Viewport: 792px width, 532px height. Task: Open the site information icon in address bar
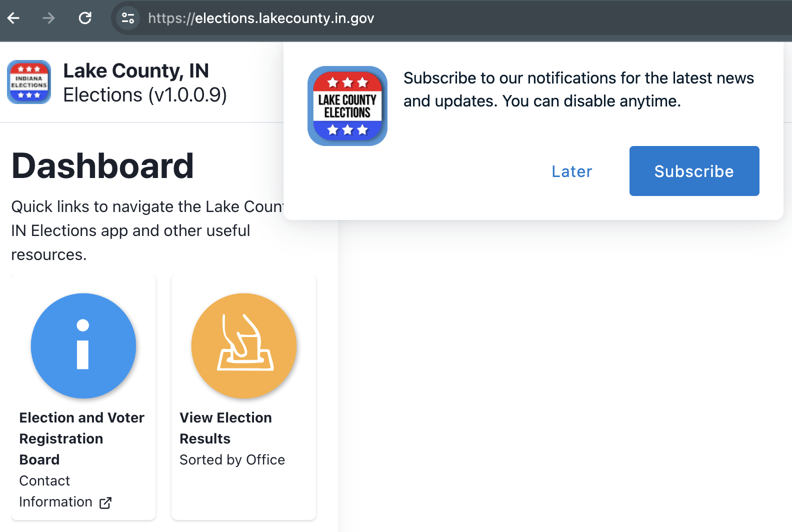[x=128, y=18]
